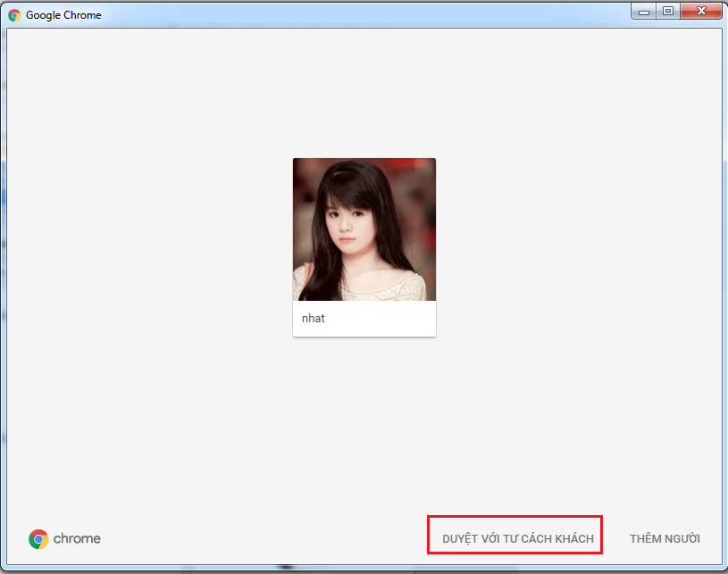Image resolution: width=728 pixels, height=574 pixels.
Task: Click the blank area right of the profile card
Action: 581,250
